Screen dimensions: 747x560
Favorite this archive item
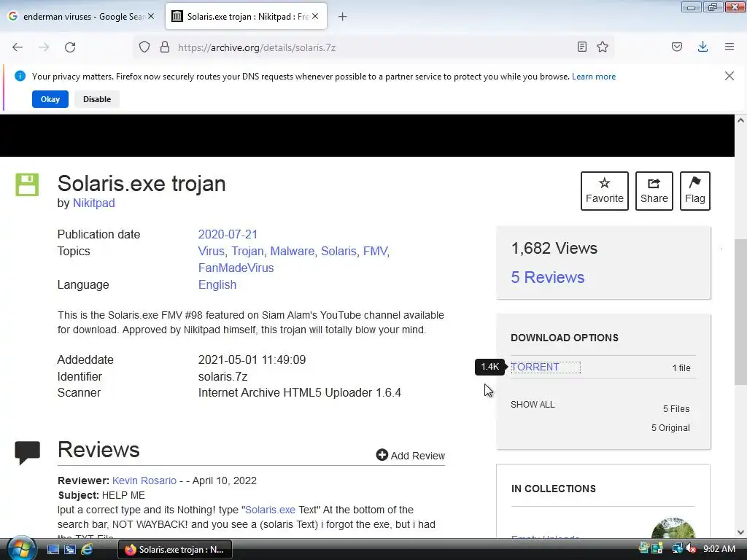tap(605, 191)
